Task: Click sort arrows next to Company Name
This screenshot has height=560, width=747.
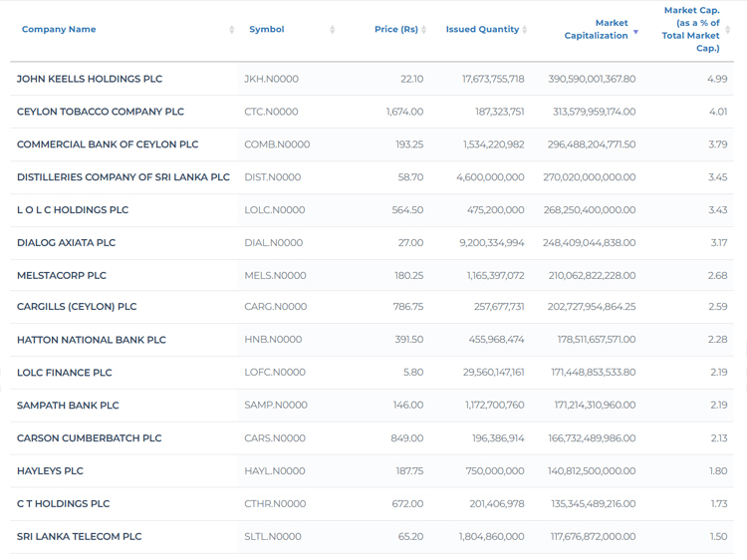Action: 231,30
